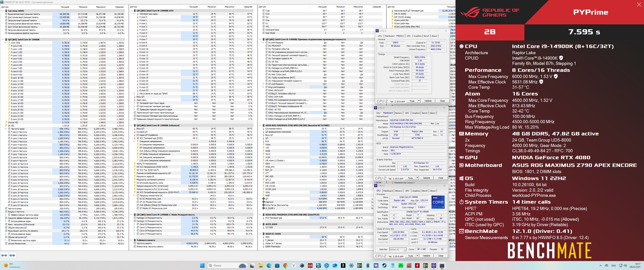Collapse the 'Система: ASUS' sensor group
This screenshot has height=270, width=644.
pos(3,11)
